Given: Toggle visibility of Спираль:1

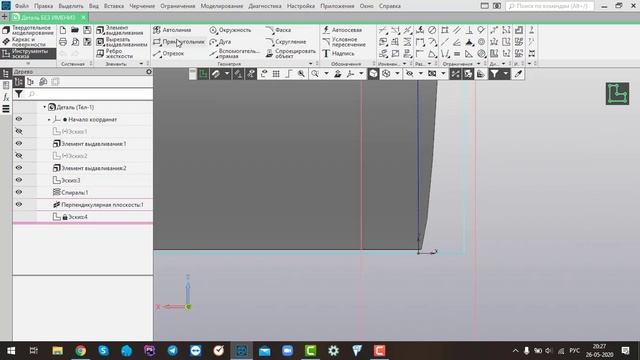Looking at the screenshot, I should pos(19,192).
